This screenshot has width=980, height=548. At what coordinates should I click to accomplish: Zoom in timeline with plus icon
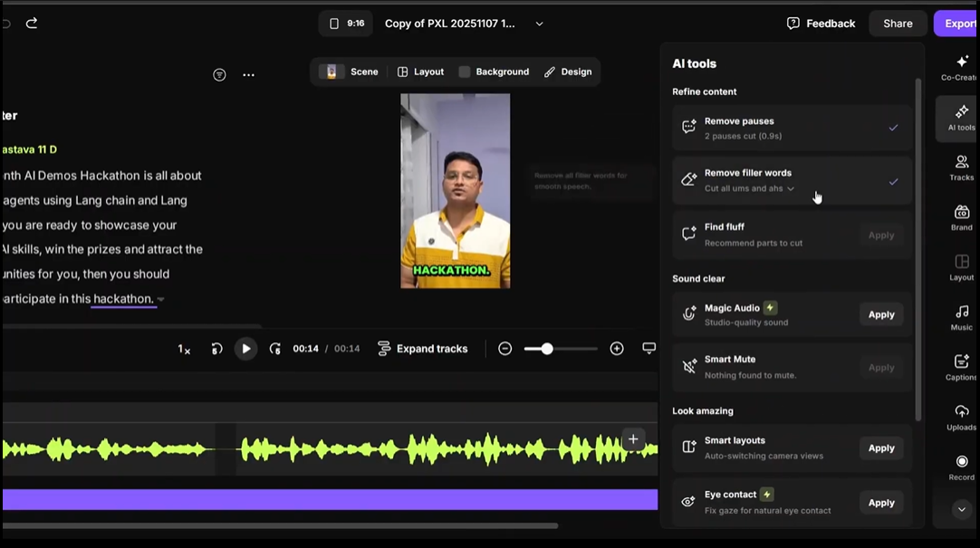click(x=617, y=349)
